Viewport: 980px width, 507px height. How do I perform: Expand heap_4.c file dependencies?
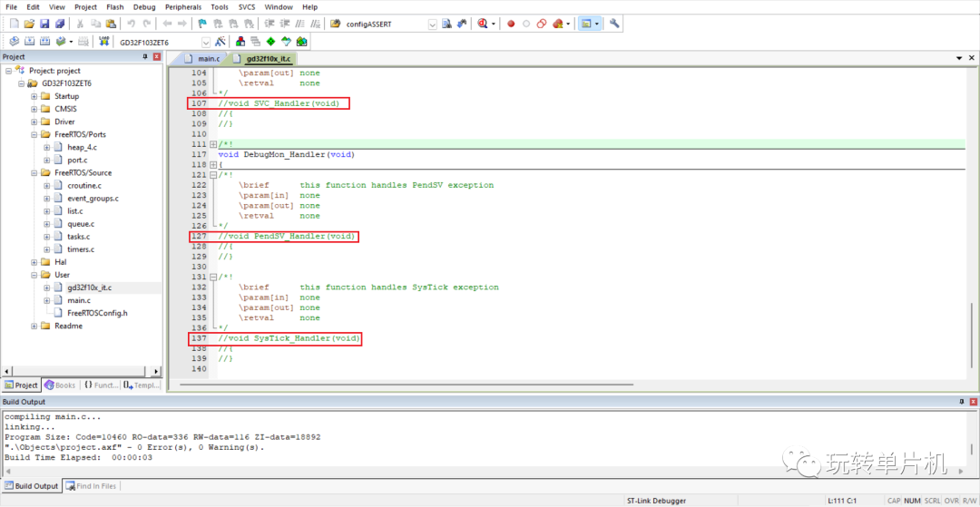(47, 147)
